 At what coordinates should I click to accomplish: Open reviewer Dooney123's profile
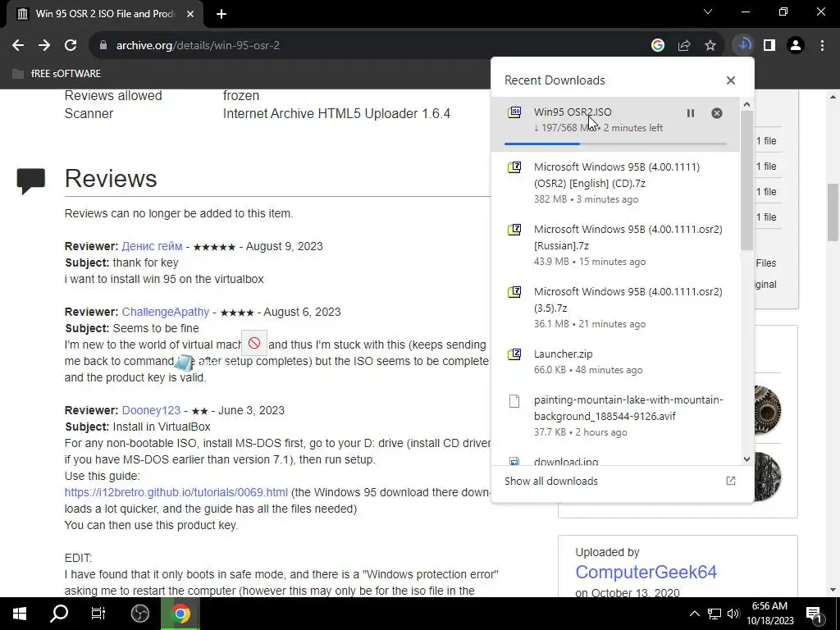coord(151,410)
